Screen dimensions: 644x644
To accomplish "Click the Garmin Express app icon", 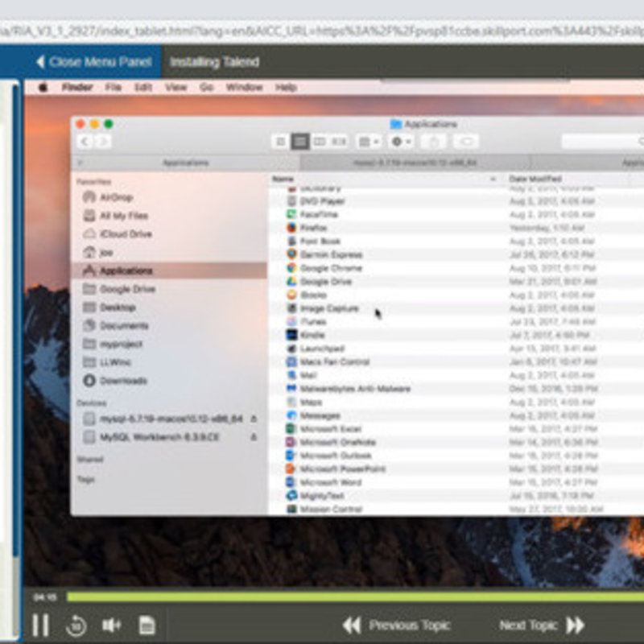I will 291,254.
